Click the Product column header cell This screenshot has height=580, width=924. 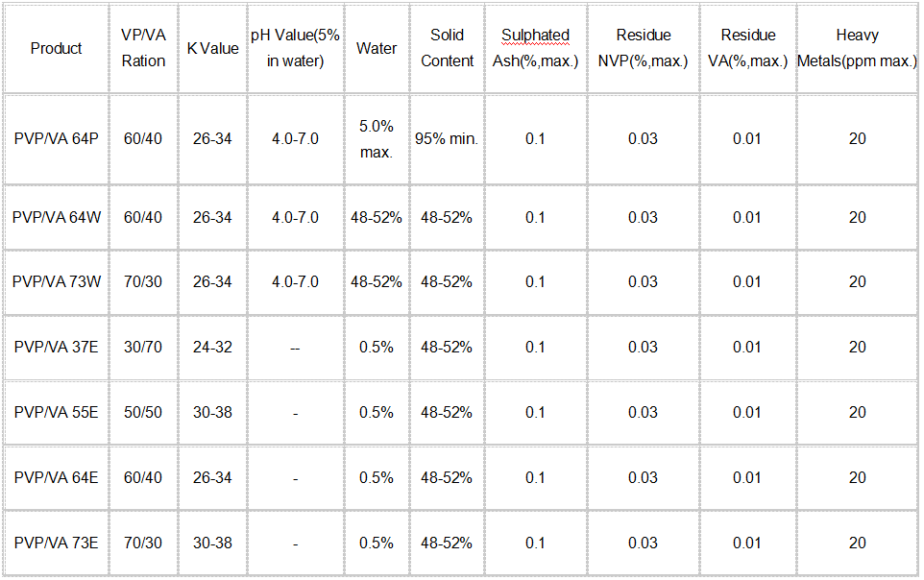point(56,48)
